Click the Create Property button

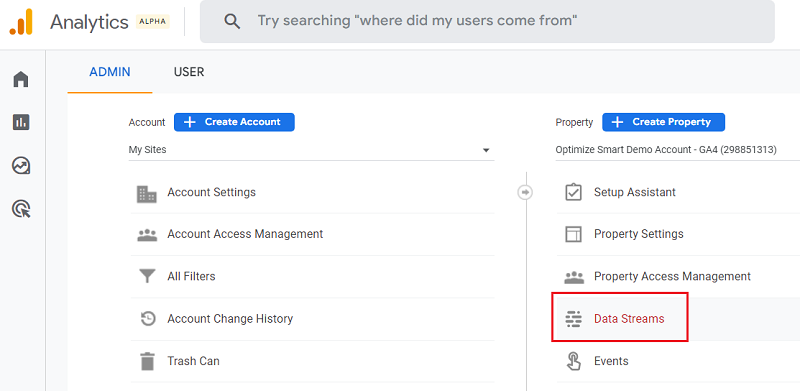(663, 122)
